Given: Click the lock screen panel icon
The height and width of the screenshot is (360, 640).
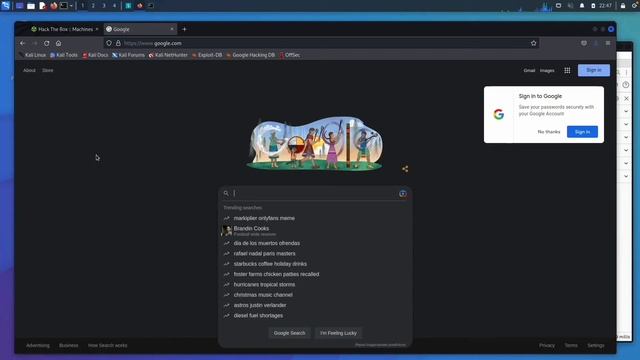Looking at the screenshot, I should tap(623, 6).
